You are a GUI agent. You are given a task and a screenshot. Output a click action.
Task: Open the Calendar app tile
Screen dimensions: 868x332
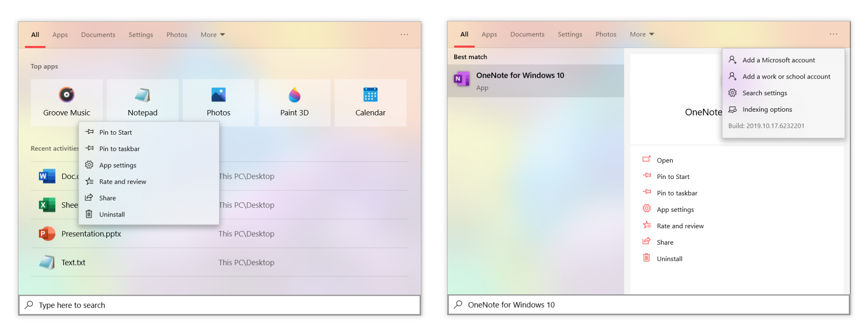[x=370, y=102]
